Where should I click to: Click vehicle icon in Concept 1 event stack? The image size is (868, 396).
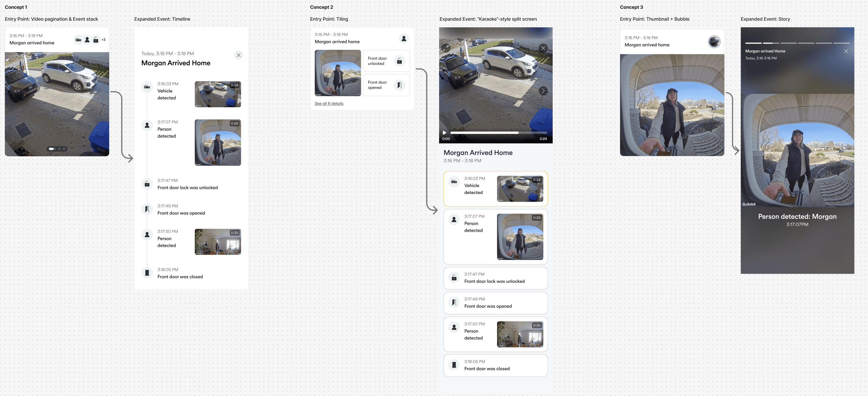78,40
